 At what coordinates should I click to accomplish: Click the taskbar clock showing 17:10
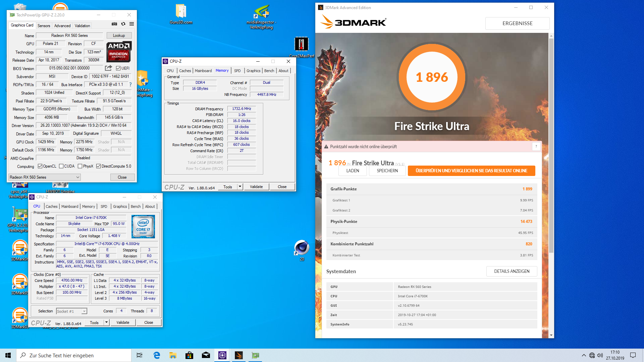(x=615, y=355)
